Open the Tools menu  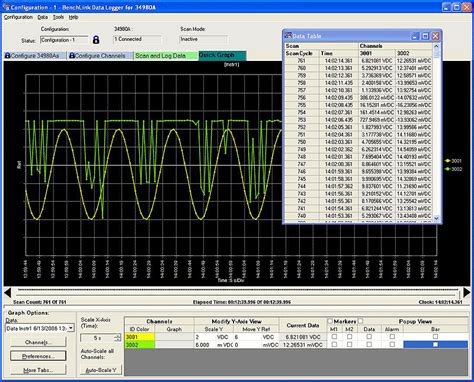(58, 17)
